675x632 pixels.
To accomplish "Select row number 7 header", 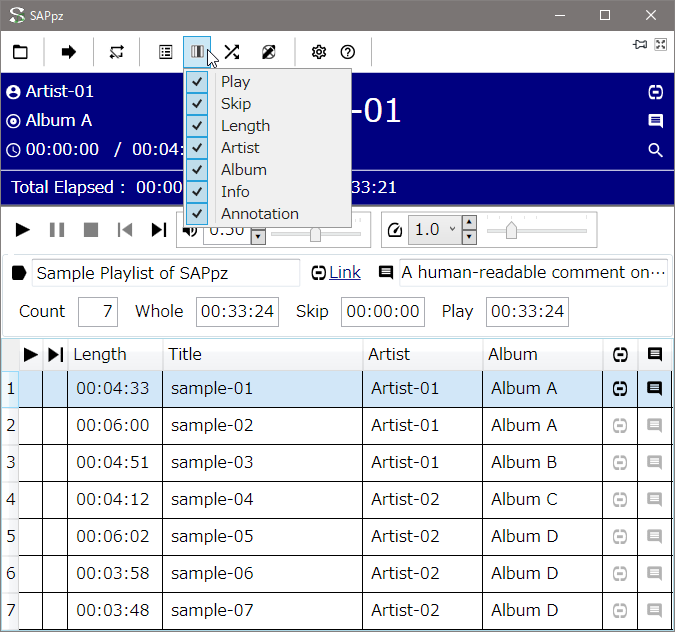I will coord(10,610).
